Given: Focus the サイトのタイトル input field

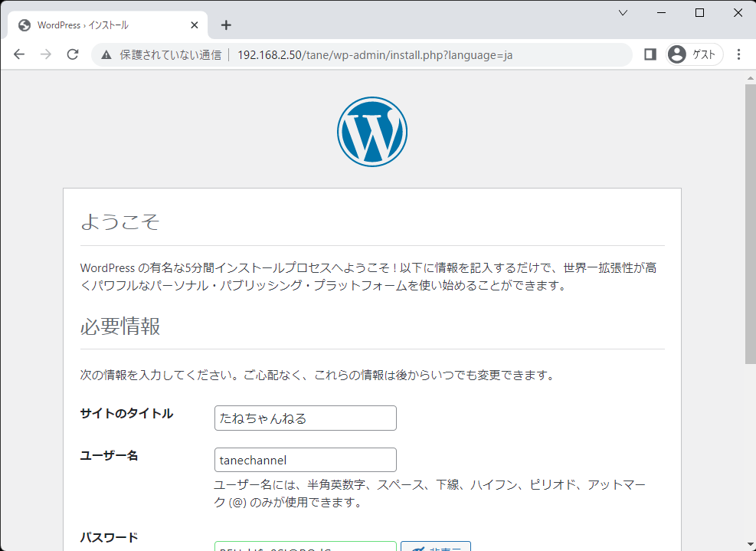Looking at the screenshot, I should [x=305, y=418].
